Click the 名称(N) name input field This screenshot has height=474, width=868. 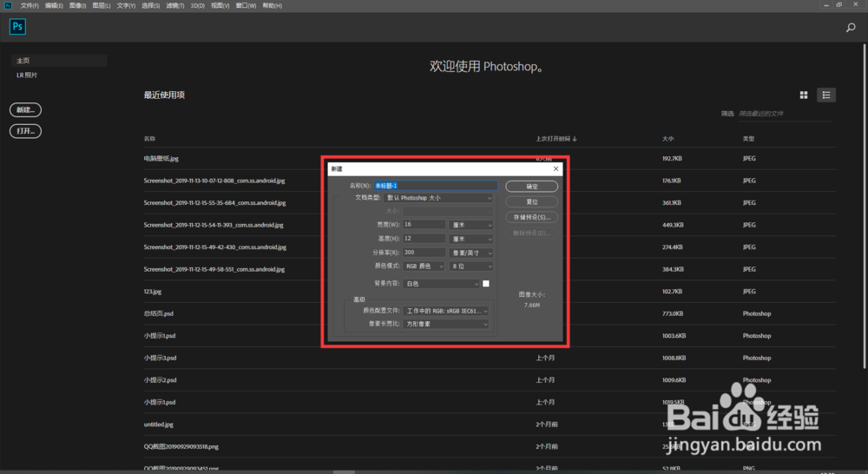pyautogui.click(x=436, y=186)
